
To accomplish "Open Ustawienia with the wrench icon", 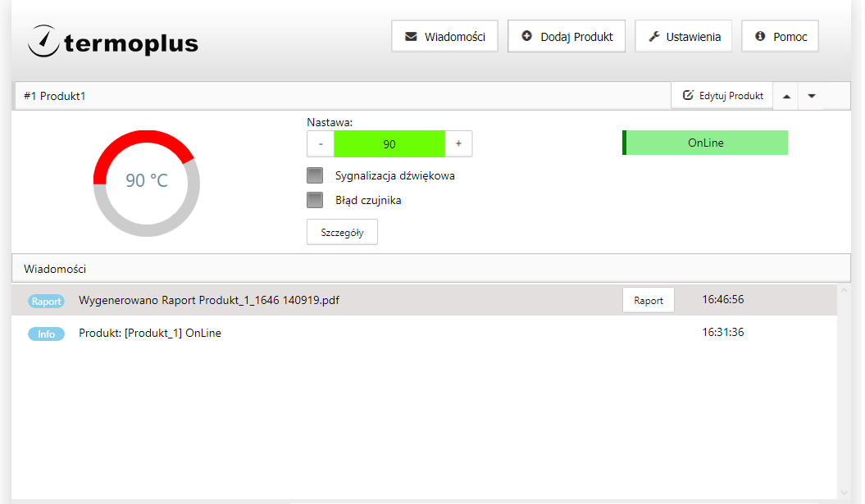I will coord(683,37).
